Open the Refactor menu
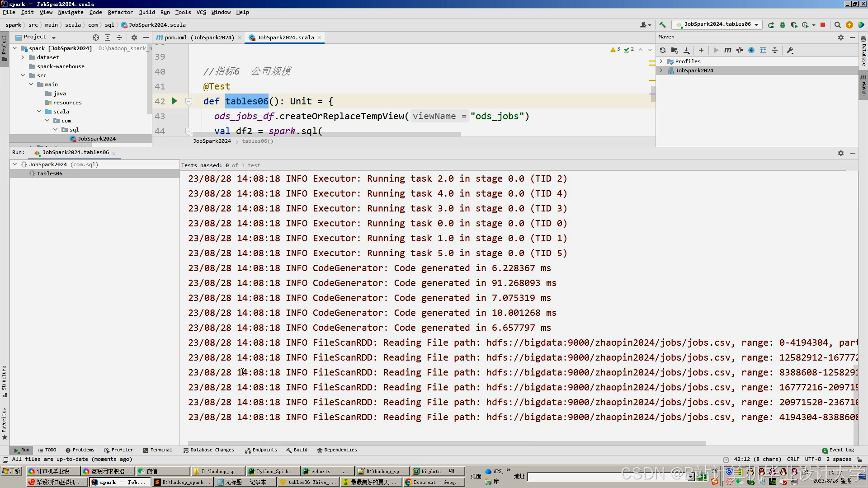868x488 pixels. 120,12
